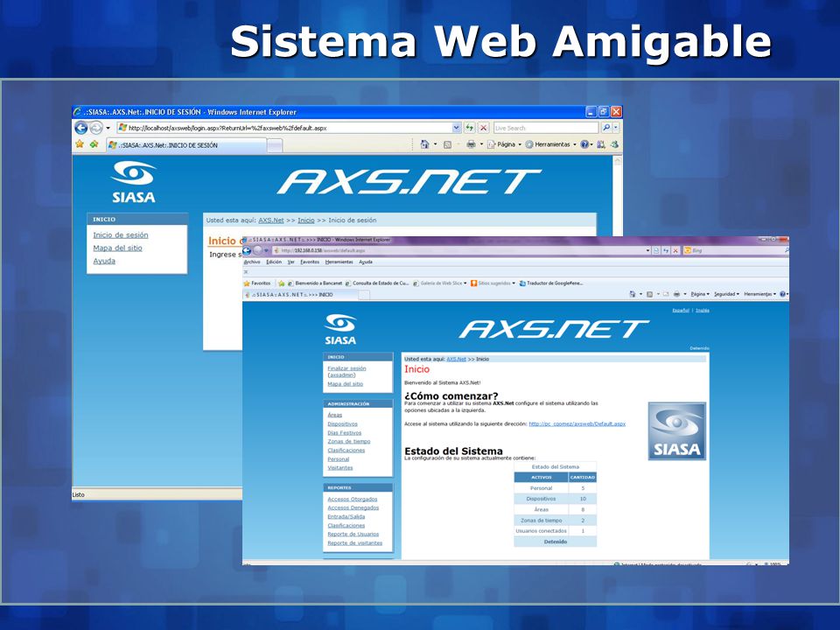Open 'Accesos Denegados' report
The height and width of the screenshot is (630, 840).
click(x=353, y=507)
